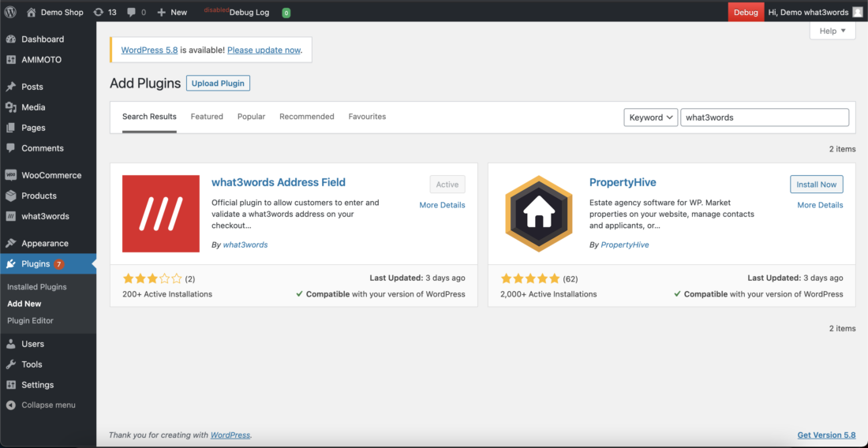Install PropertyHive with Install Now
Screen dimensions: 868x448
817,185
